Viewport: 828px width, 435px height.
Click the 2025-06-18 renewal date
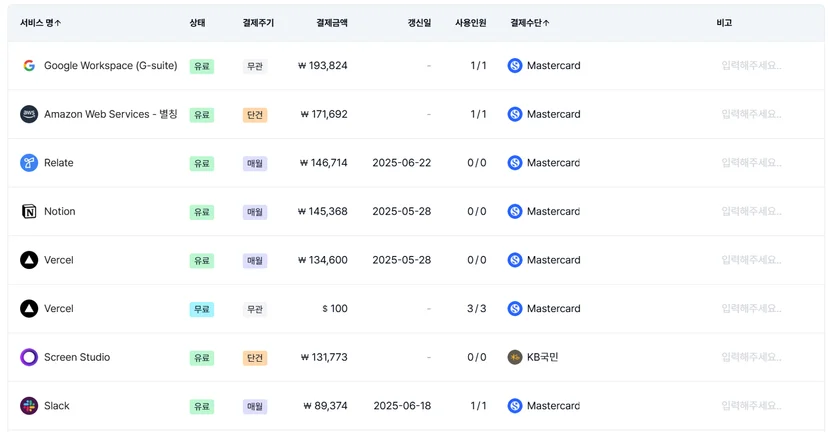402,406
